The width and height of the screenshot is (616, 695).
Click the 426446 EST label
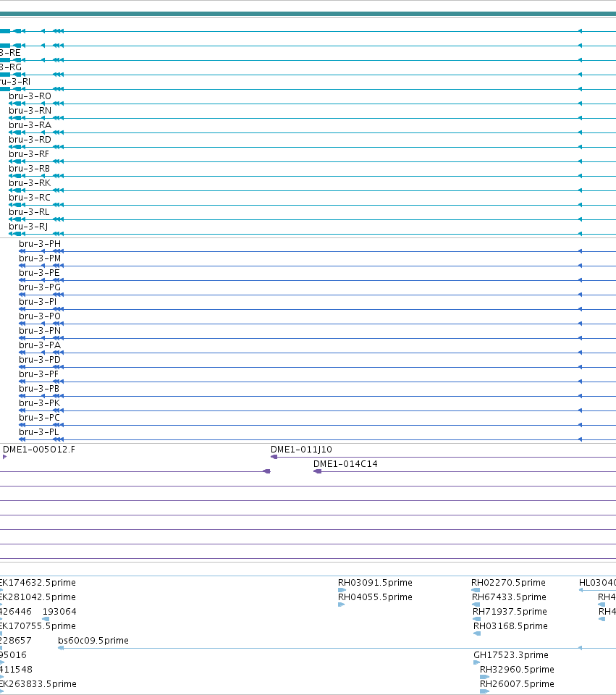coord(16,612)
